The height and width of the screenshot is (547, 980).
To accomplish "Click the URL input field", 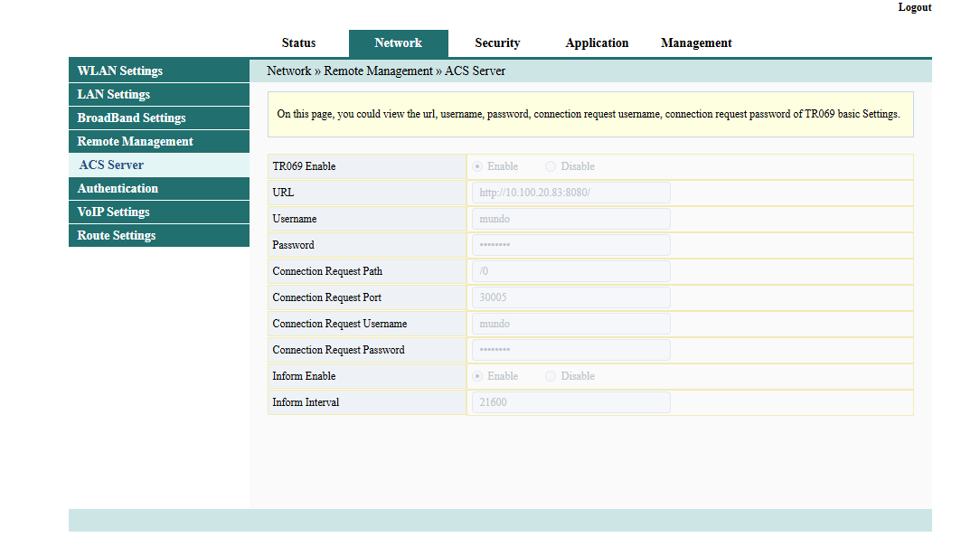I will click(x=571, y=193).
